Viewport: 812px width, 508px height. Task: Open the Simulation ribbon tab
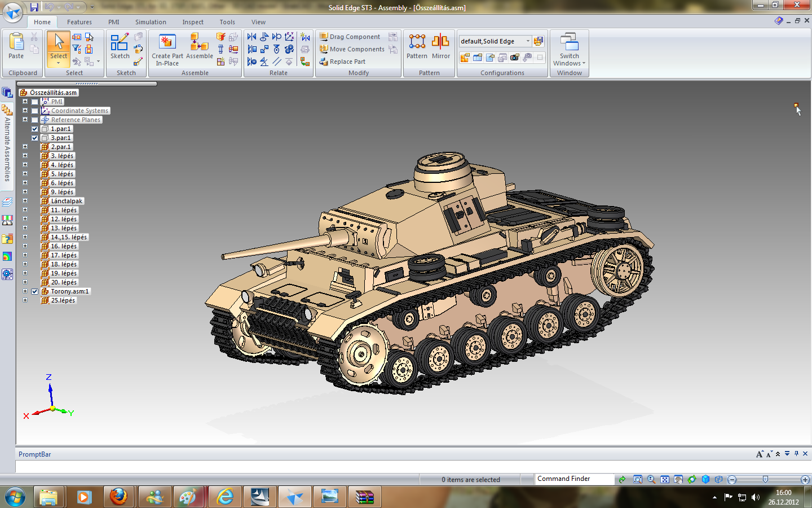[151, 22]
